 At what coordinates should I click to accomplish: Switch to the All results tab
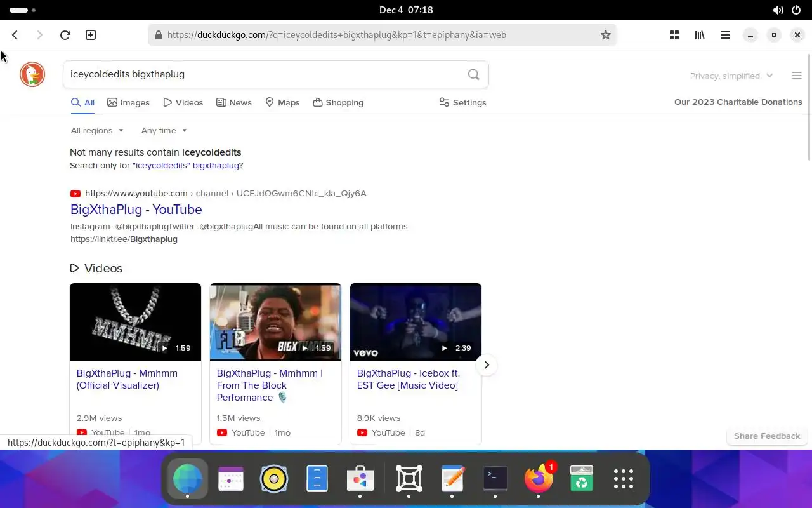83,102
